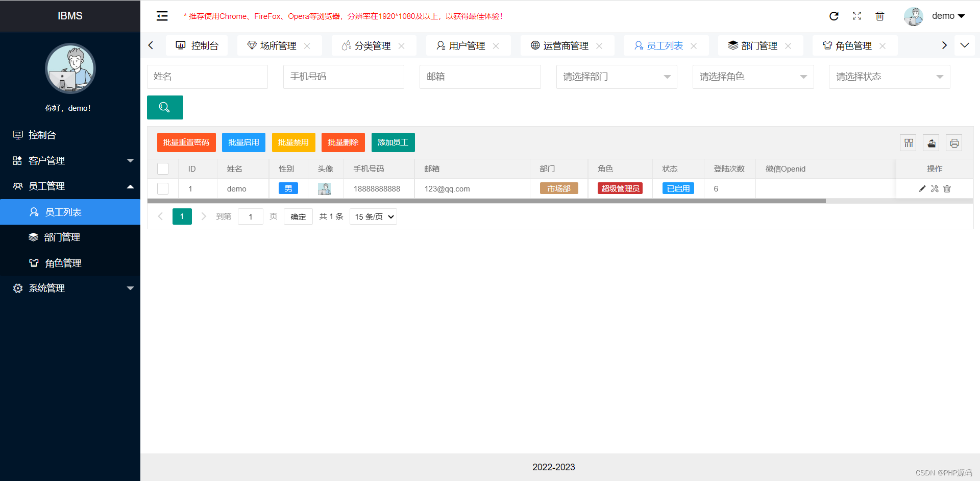This screenshot has height=481, width=980.
Task: Open the 请选择角色 dropdown
Action: point(753,77)
